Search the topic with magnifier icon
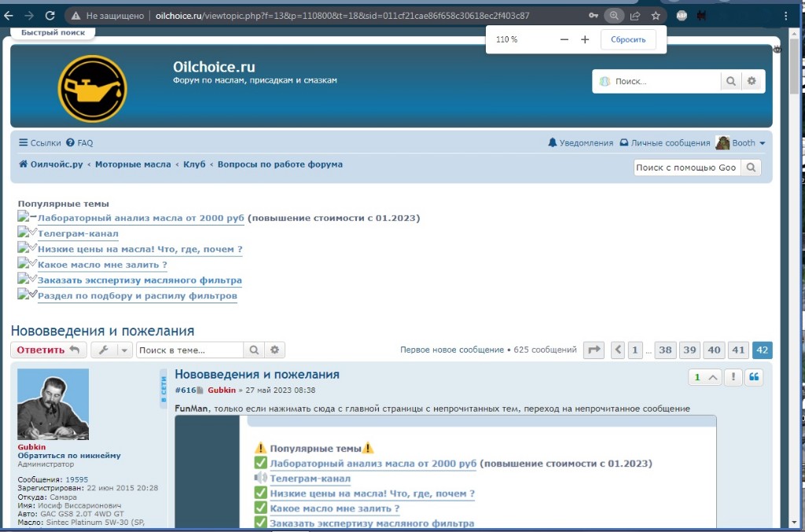 [254, 350]
